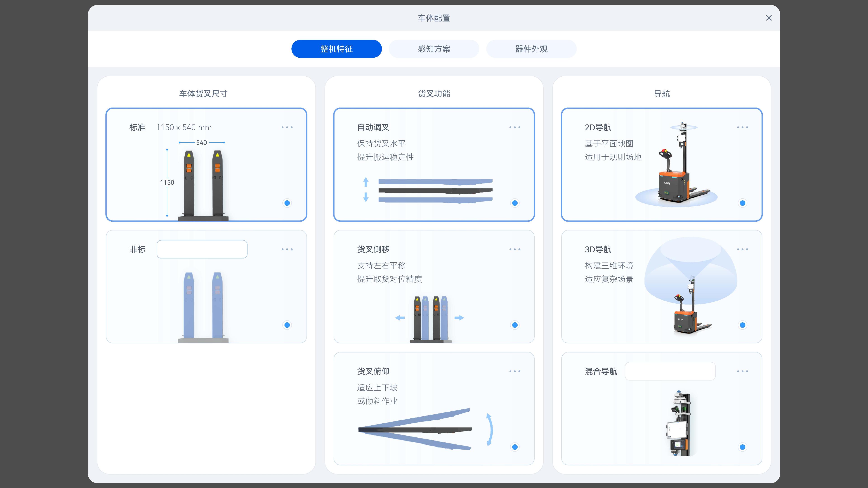Open more options on the 货叉俯仰 card

[x=514, y=371]
